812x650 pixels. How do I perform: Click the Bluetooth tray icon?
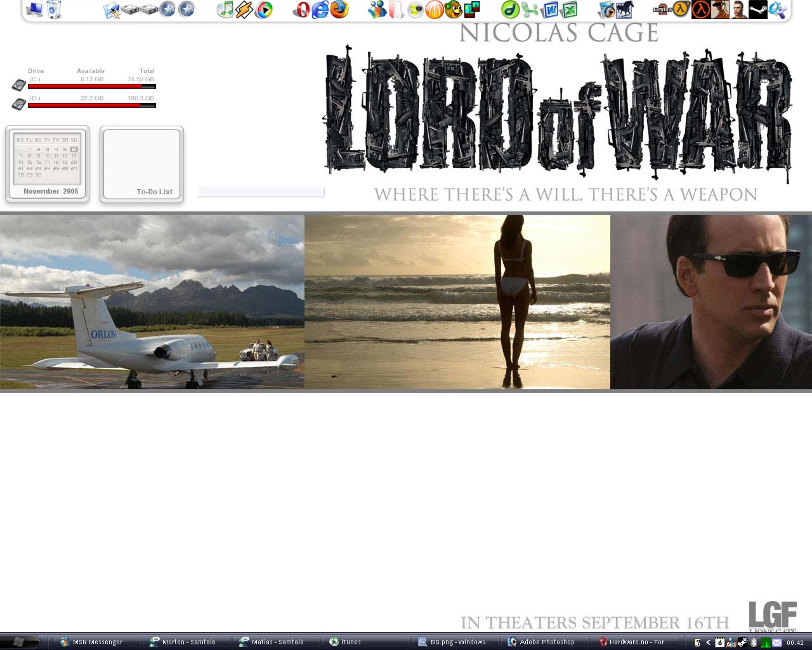(x=755, y=642)
